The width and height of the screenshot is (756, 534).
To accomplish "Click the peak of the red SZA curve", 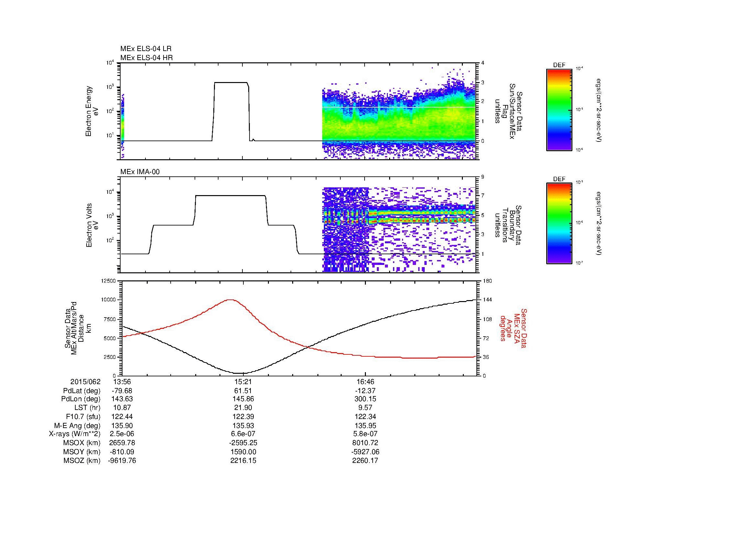I will 230,300.
